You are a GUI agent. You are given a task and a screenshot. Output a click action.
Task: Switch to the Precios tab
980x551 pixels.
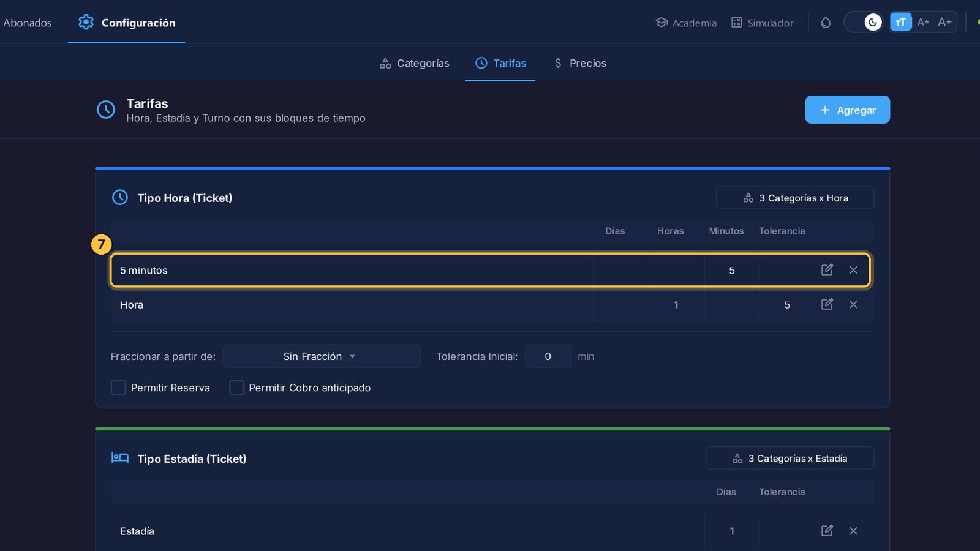pyautogui.click(x=579, y=63)
